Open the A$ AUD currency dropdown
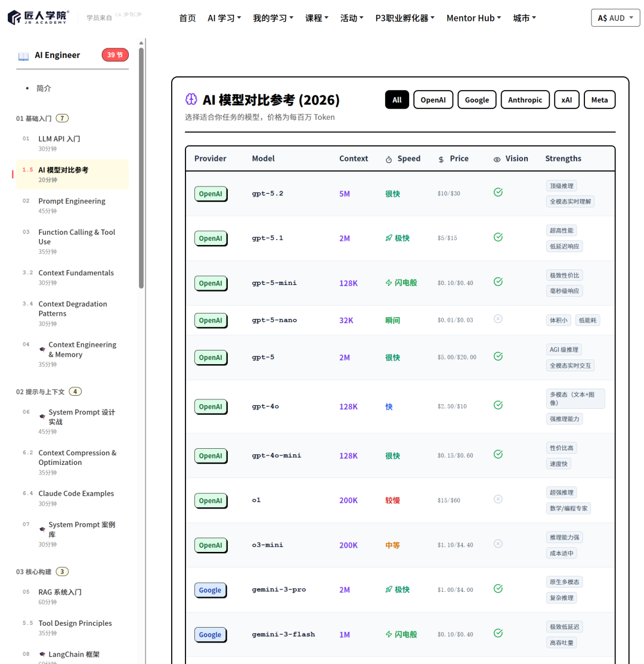The image size is (644, 664). (x=615, y=18)
